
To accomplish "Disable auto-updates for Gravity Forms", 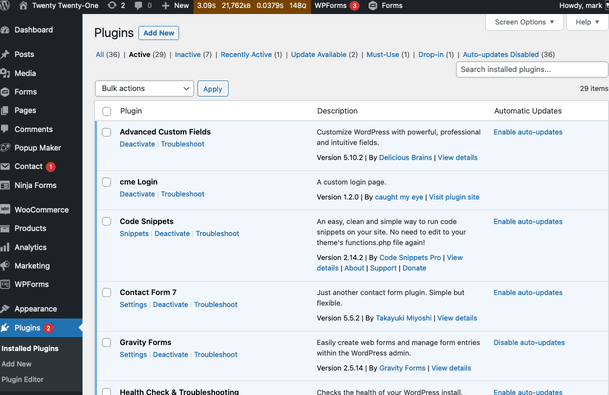I will click(529, 343).
